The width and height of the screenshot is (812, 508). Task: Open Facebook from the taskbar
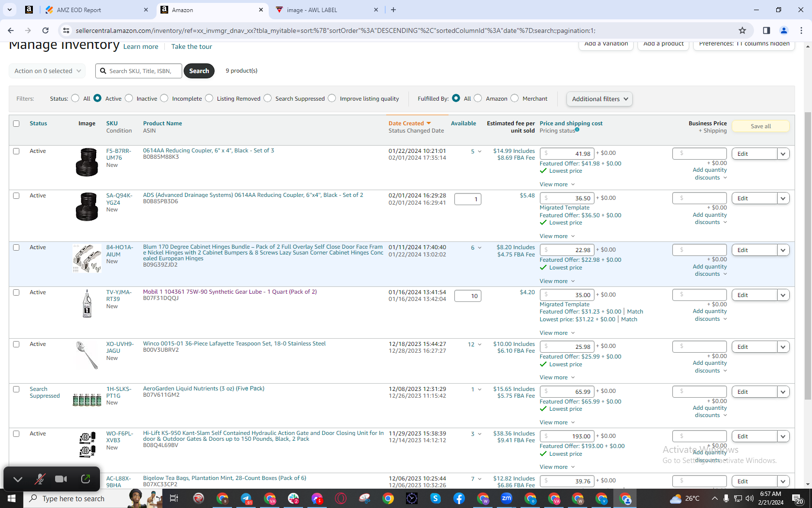pyautogui.click(x=459, y=498)
